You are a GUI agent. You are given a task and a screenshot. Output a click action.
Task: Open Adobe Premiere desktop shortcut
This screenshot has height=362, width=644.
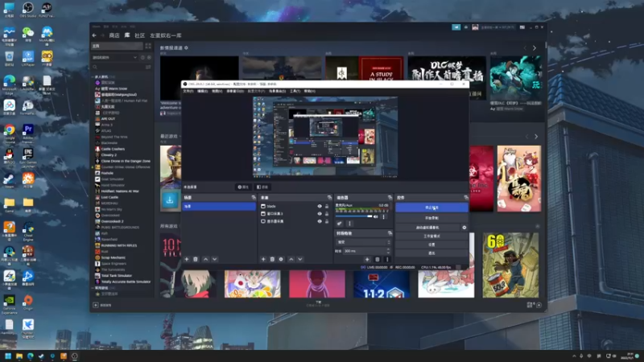28,133
